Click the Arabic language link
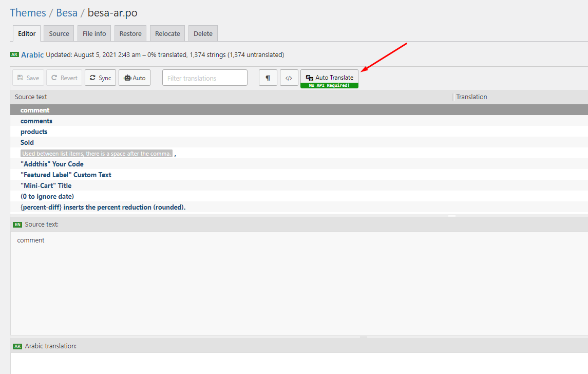The height and width of the screenshot is (374, 588). 32,54
